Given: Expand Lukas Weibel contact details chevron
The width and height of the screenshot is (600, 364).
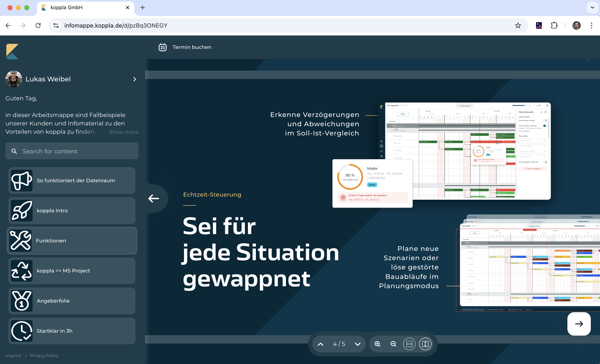Looking at the screenshot, I should (x=134, y=79).
